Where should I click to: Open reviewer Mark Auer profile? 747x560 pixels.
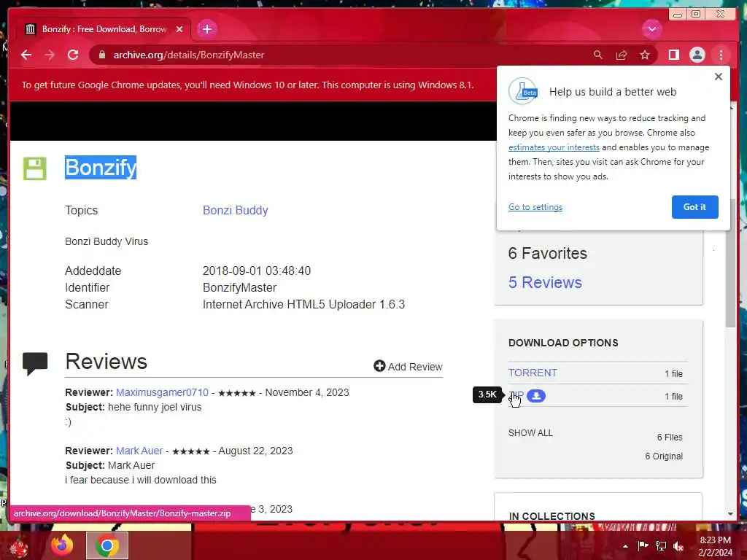pos(139,451)
